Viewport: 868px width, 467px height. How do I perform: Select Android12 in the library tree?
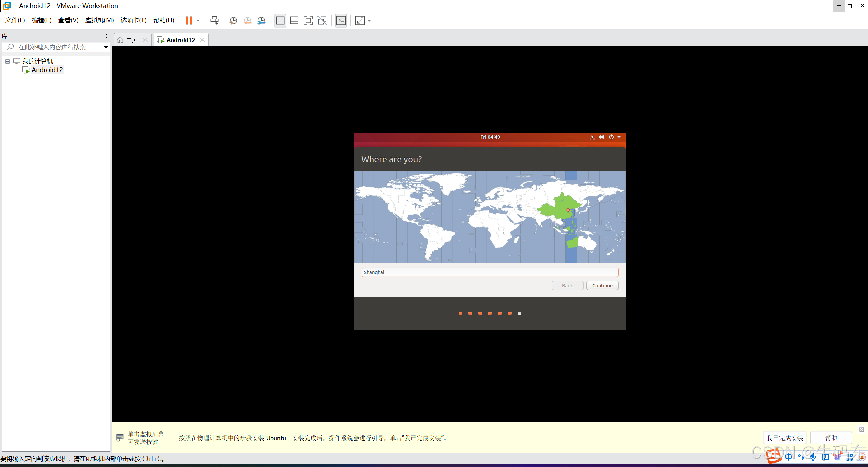tap(47, 70)
